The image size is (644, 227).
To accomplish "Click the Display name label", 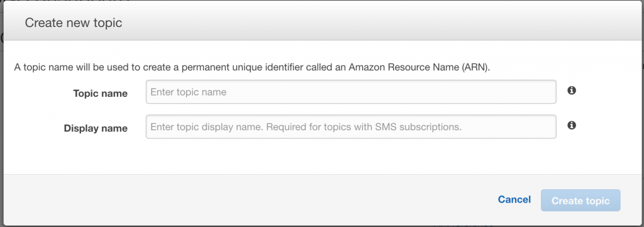I will [x=96, y=128].
